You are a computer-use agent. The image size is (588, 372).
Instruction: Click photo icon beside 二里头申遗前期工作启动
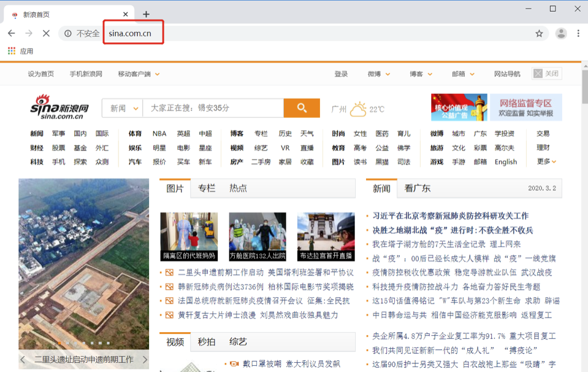point(169,273)
